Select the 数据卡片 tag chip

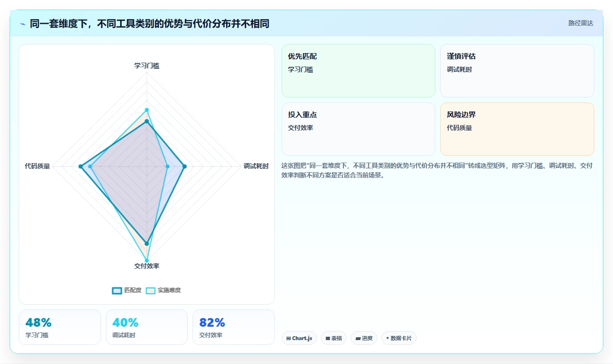point(399,338)
